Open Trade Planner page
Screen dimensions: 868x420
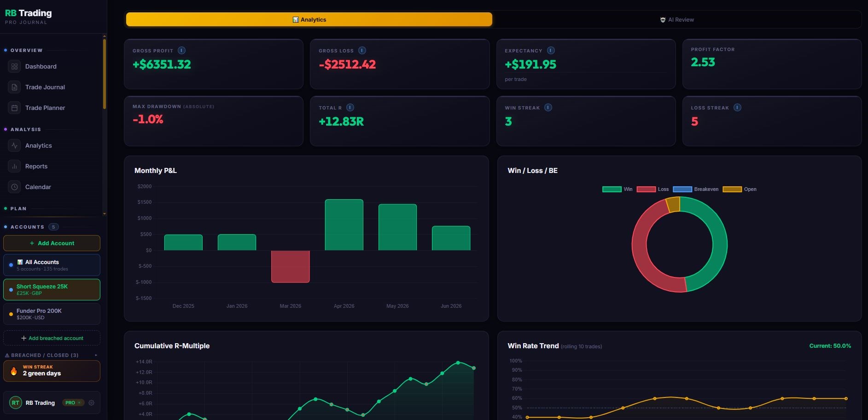click(52, 108)
